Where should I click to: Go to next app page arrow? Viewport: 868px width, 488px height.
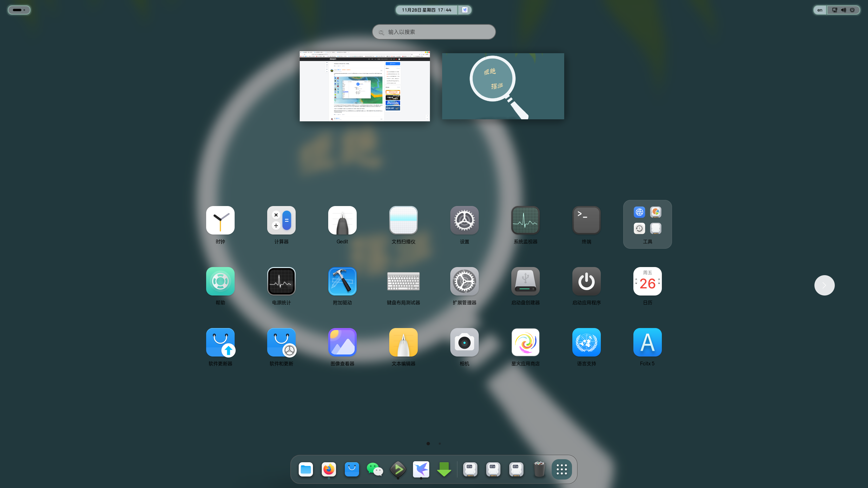point(824,285)
